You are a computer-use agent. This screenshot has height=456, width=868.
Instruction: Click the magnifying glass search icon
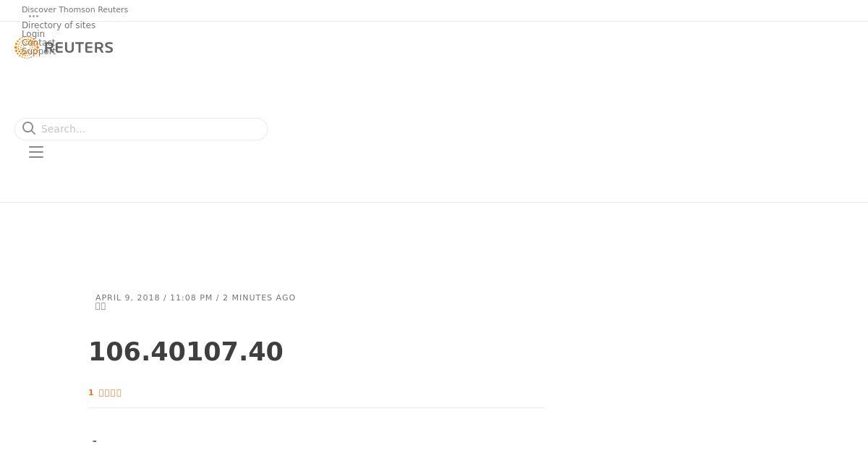click(x=29, y=128)
